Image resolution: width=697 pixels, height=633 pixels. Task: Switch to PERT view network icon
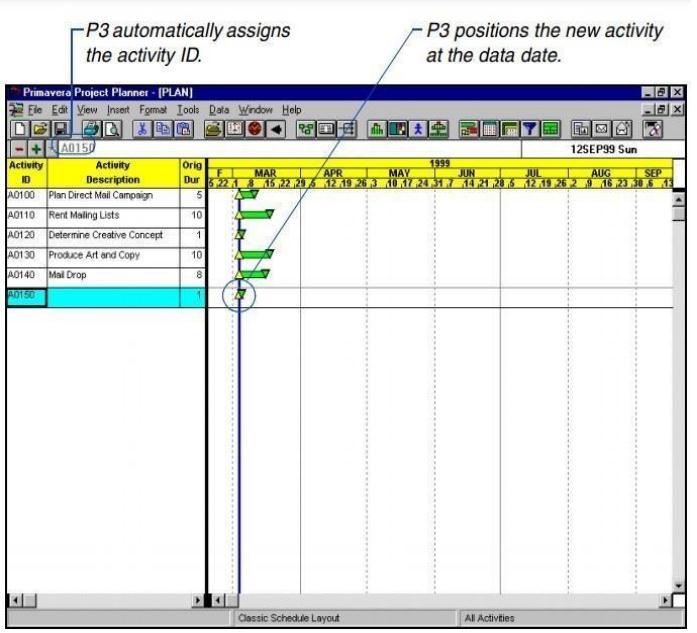tap(306, 129)
